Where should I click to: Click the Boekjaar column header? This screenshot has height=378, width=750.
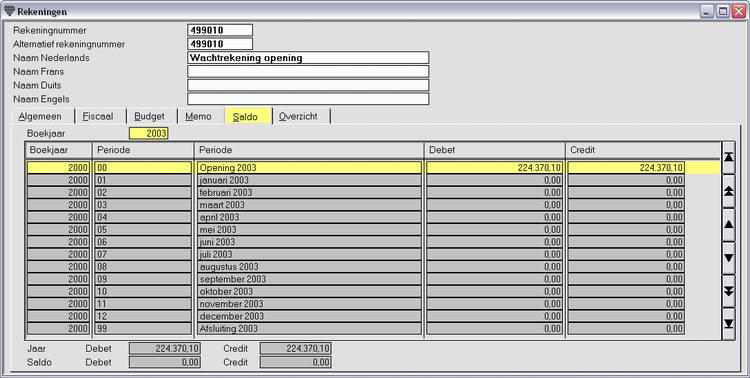coord(58,150)
